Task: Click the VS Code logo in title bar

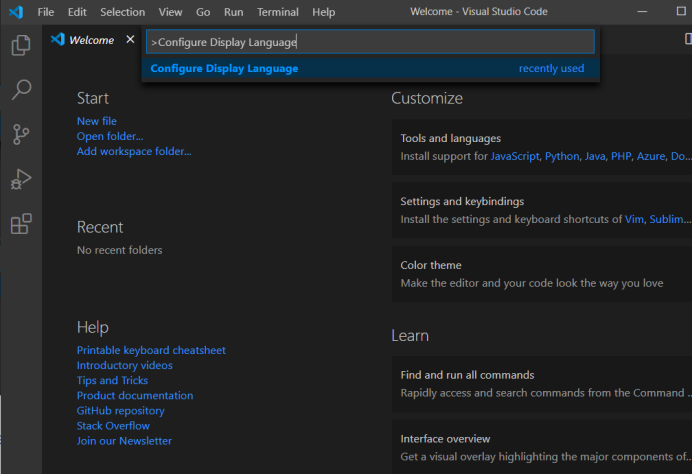Action: [x=15, y=12]
